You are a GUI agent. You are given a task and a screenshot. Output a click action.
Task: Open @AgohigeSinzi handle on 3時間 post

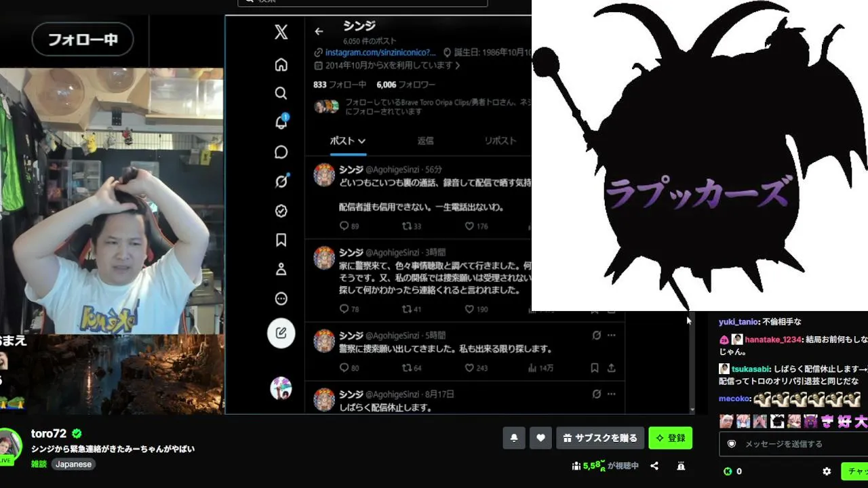tap(393, 253)
